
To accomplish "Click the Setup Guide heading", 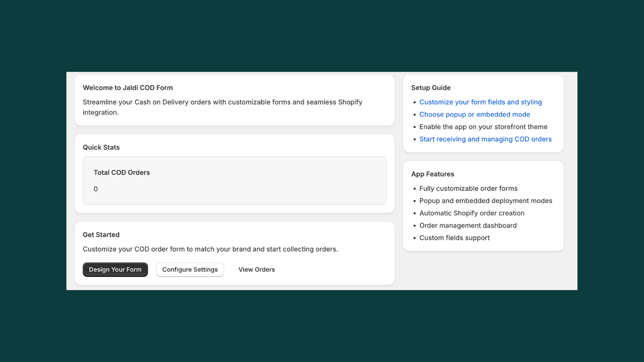I will click(x=431, y=88).
